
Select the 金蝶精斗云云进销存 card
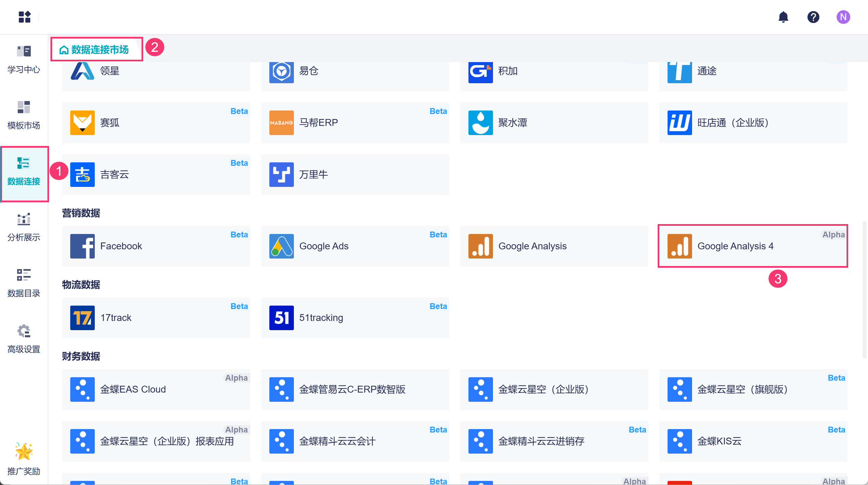click(554, 441)
